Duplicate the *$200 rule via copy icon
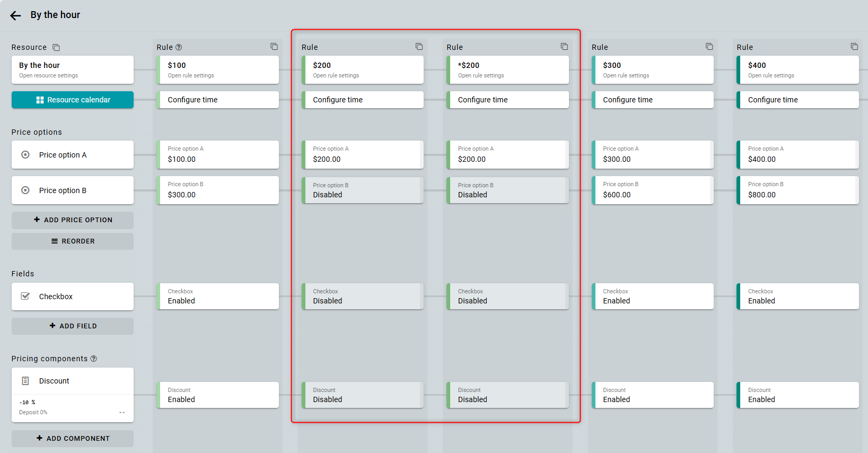This screenshot has height=453, width=868. coord(564,47)
